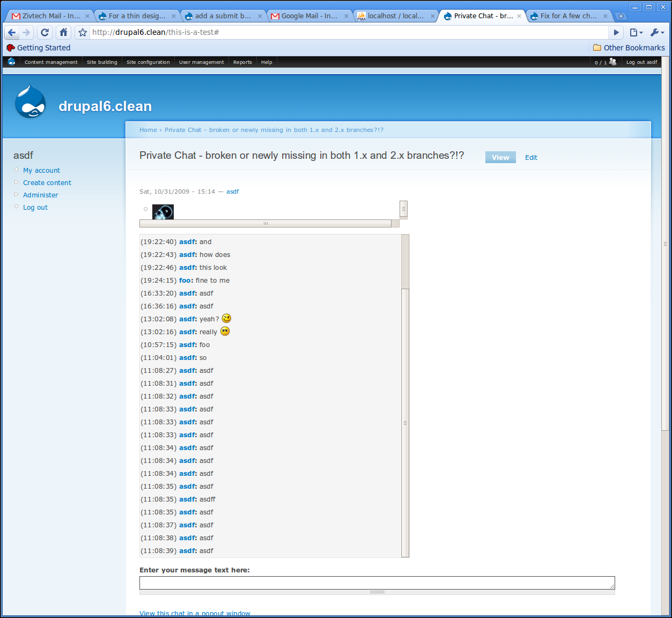Open a new tab with the plus button
The image size is (672, 618).
621,16
